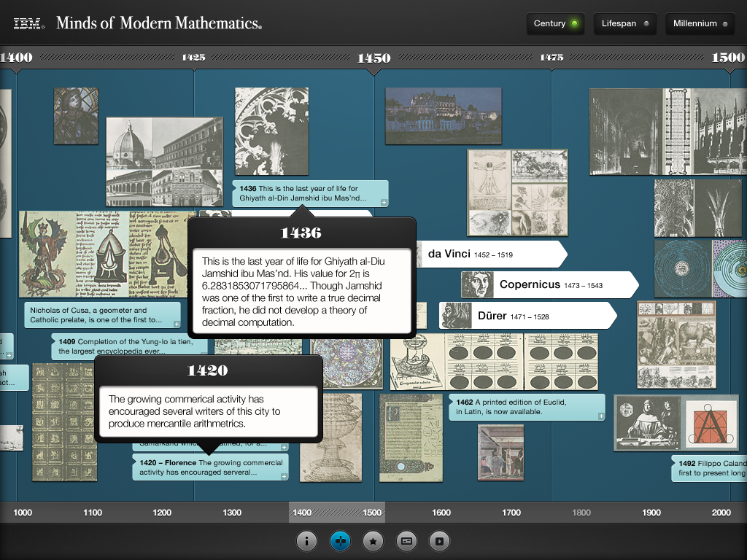Open the Dürer rhinoceros engraving thumbnail
The width and height of the screenshot is (747, 560).
click(x=676, y=345)
